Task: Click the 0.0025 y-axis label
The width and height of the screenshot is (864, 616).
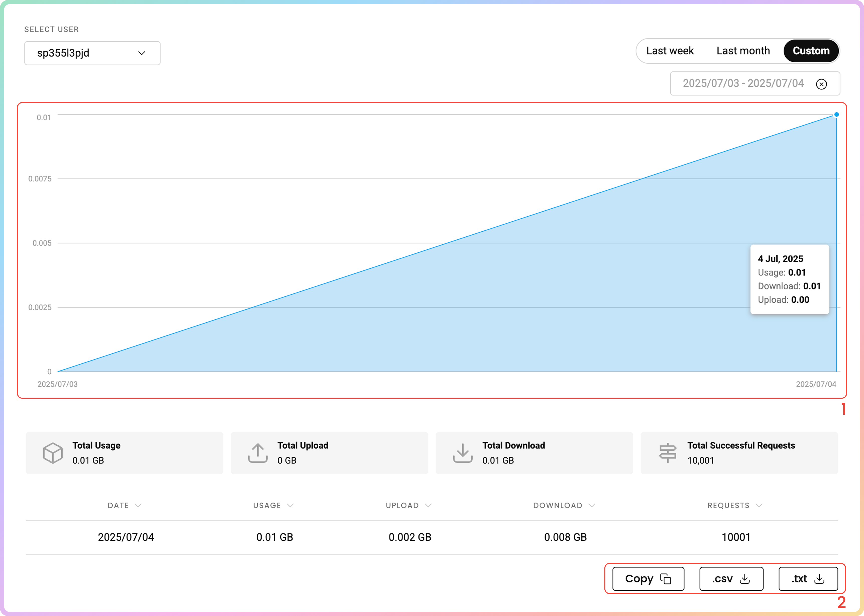Action: [40, 307]
